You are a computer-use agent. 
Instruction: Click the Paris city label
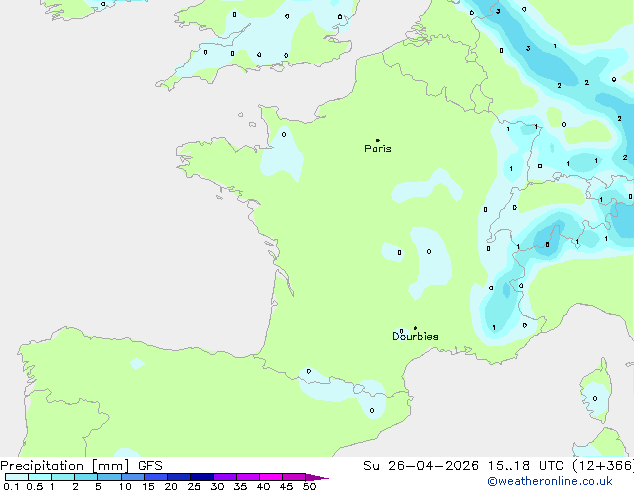(x=378, y=149)
